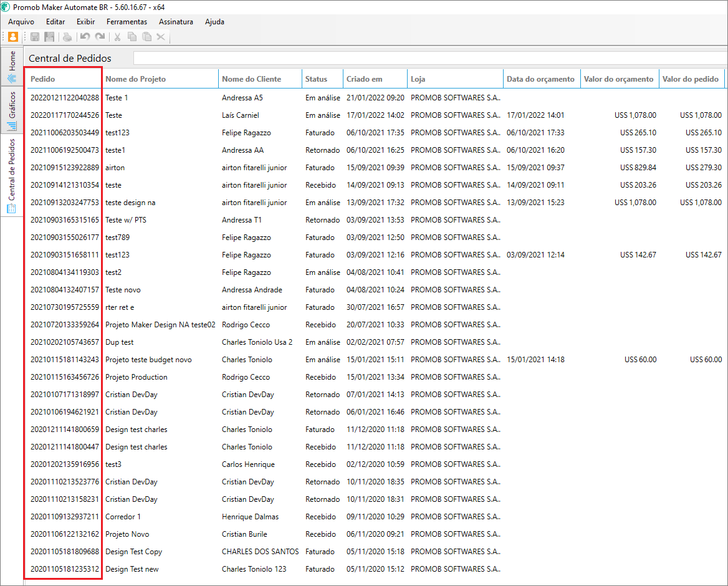Open the Editar menu
Viewport: 728px width, 586px height.
pos(55,22)
